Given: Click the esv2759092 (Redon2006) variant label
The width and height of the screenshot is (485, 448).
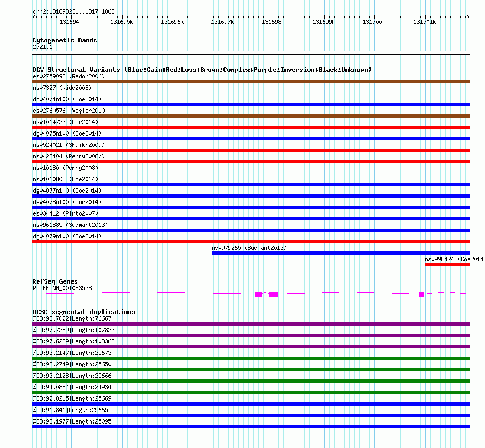Looking at the screenshot, I should [x=69, y=76].
